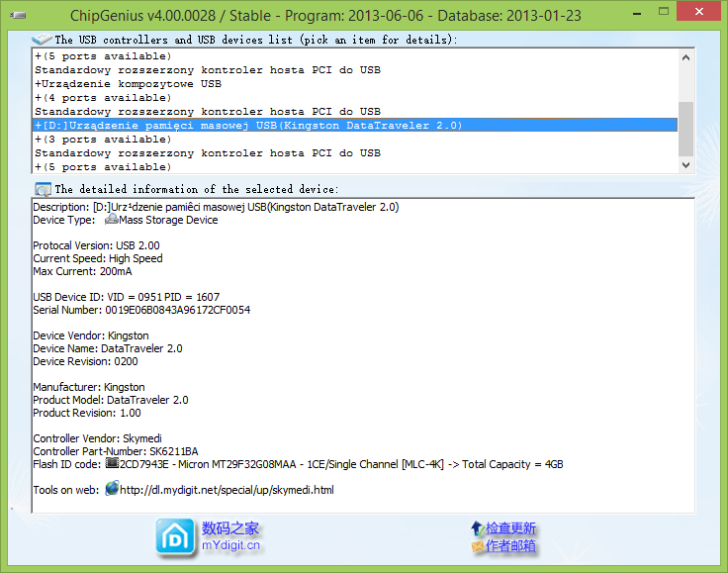Click the 'Product Model: DataTraveler 2.0' line
The height and width of the screenshot is (573, 728).
[111, 400]
